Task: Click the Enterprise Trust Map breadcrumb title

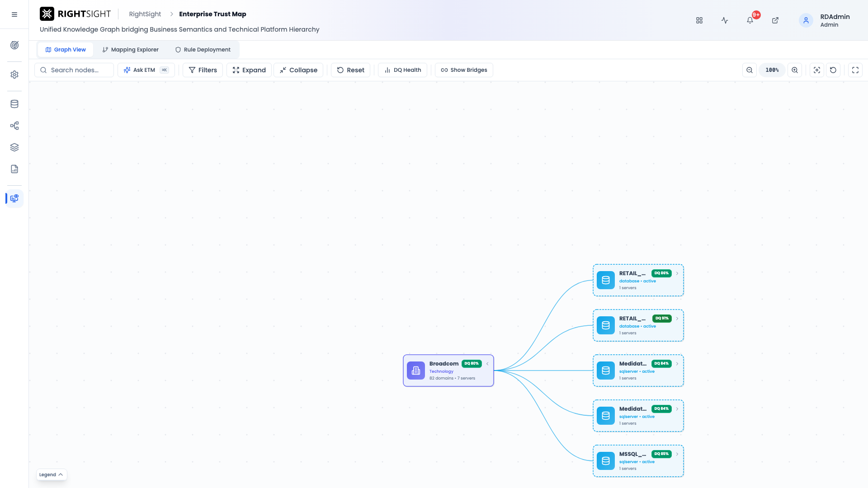Action: click(212, 14)
